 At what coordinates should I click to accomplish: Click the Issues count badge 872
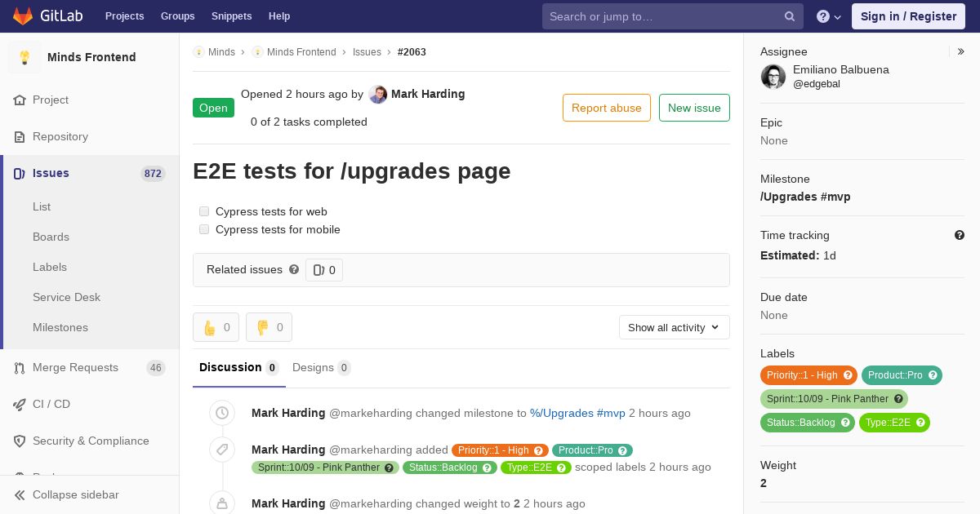[153, 173]
